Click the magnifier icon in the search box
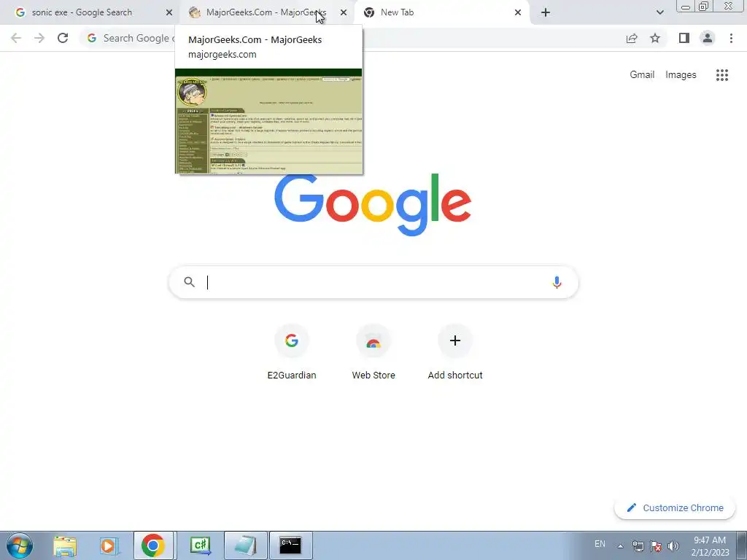This screenshot has width=747, height=560. click(190, 282)
